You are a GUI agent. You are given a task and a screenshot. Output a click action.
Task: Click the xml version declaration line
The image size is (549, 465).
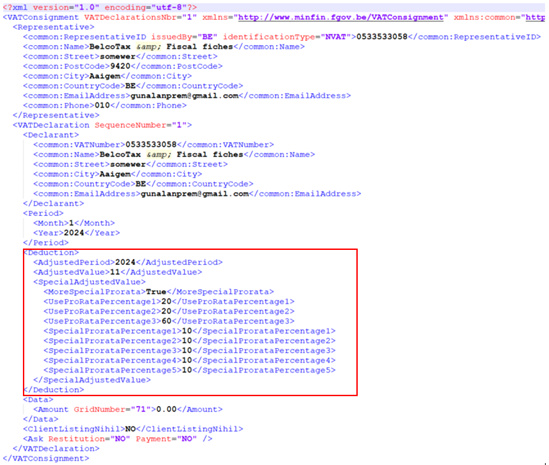pos(100,7)
